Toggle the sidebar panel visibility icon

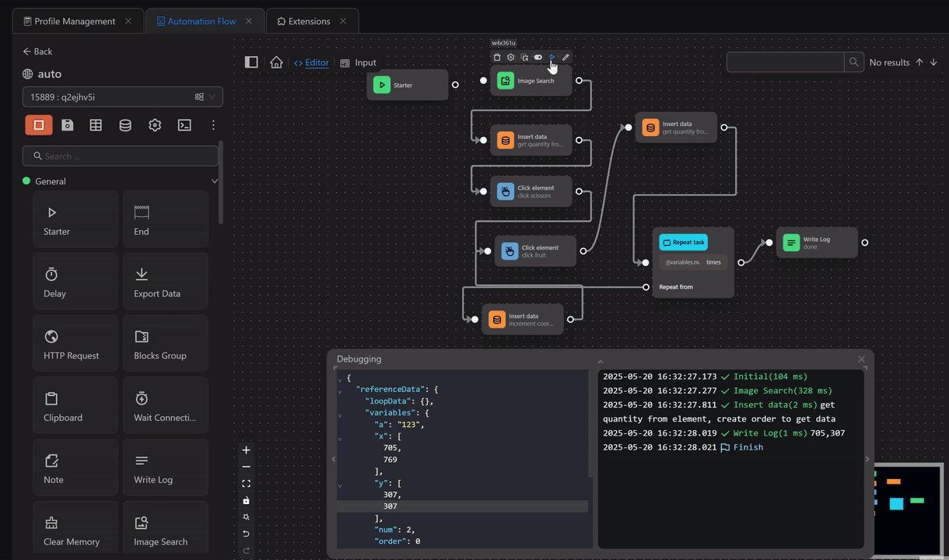pyautogui.click(x=251, y=62)
